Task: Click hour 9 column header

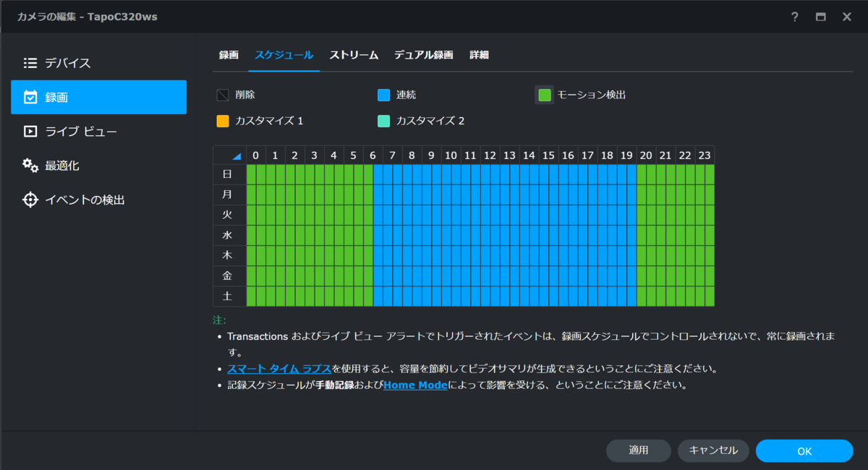Action: (x=431, y=155)
